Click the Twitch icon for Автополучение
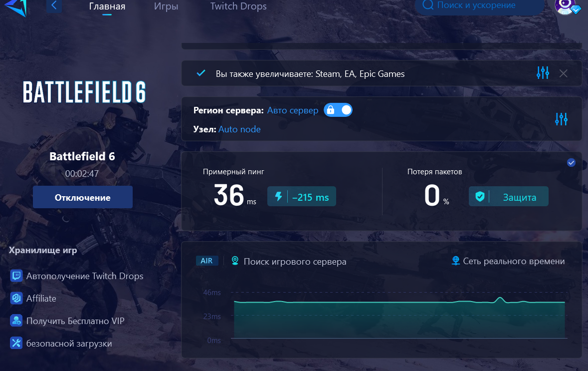588x371 pixels. [16, 276]
